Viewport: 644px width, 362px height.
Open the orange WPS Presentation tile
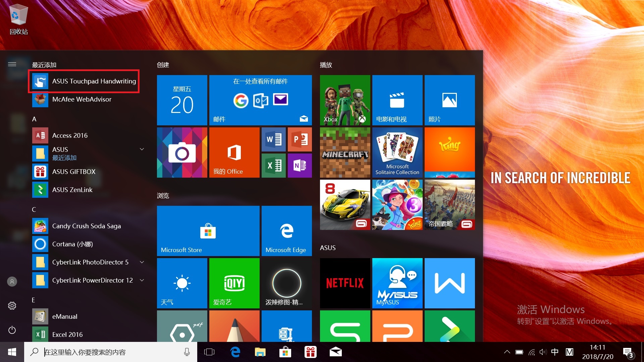click(397, 326)
